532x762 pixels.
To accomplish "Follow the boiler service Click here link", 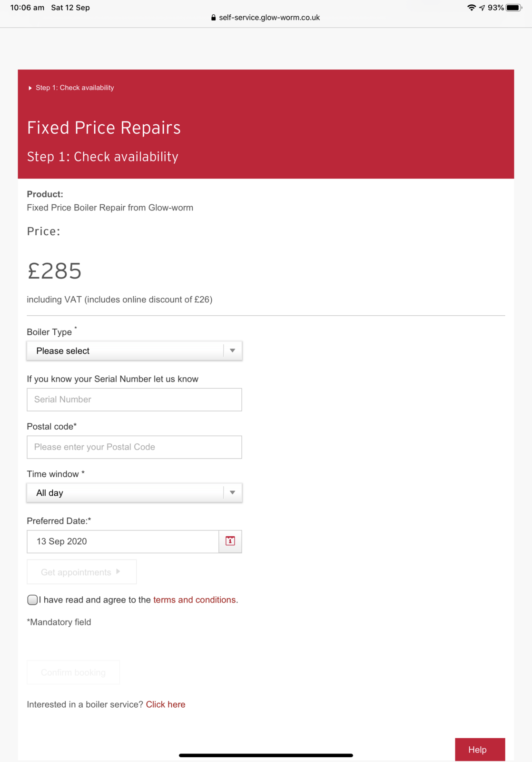I will 166,704.
